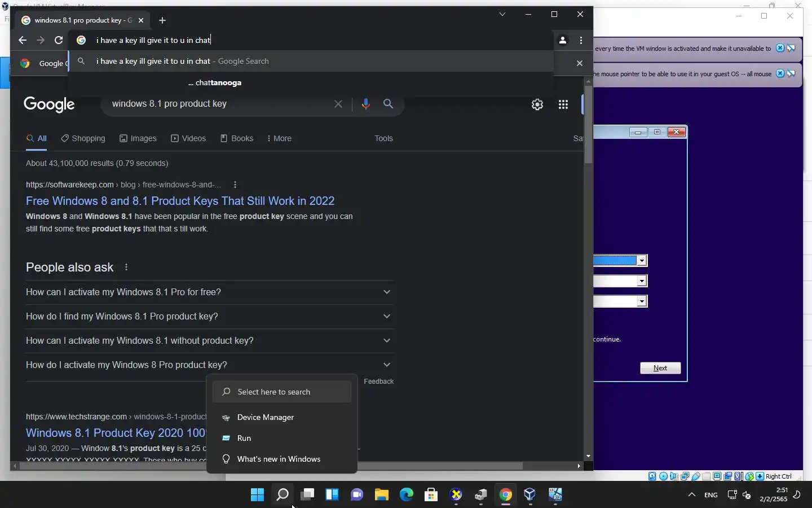Open Google apps grid
The image size is (812, 508).
563,104
